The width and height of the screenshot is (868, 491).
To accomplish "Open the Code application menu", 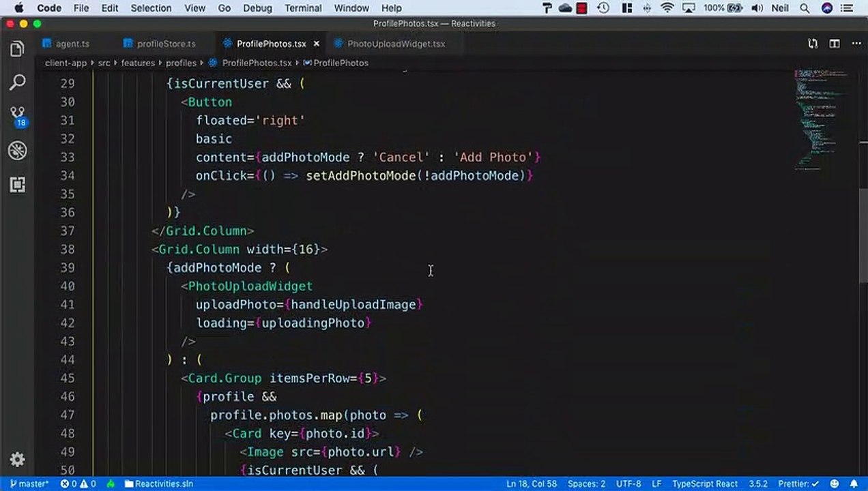I will 49,8.
